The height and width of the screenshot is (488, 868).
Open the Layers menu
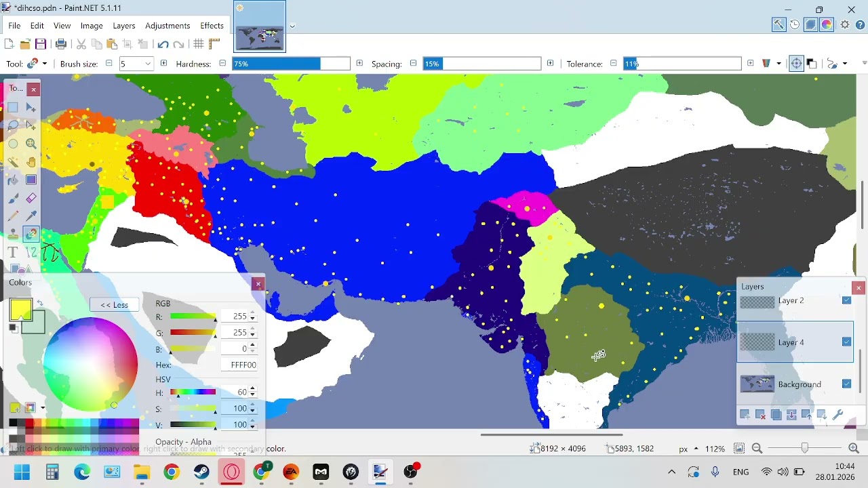click(x=124, y=26)
